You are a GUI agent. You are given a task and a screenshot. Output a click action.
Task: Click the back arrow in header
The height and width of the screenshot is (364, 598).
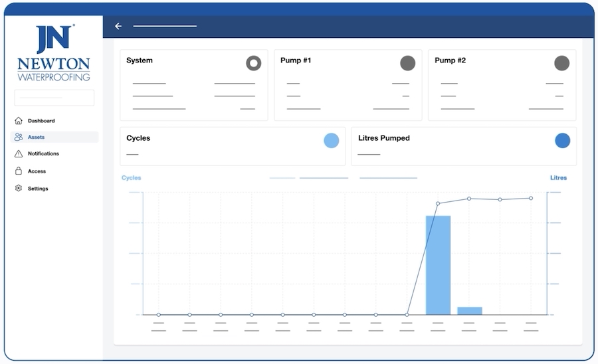click(118, 27)
